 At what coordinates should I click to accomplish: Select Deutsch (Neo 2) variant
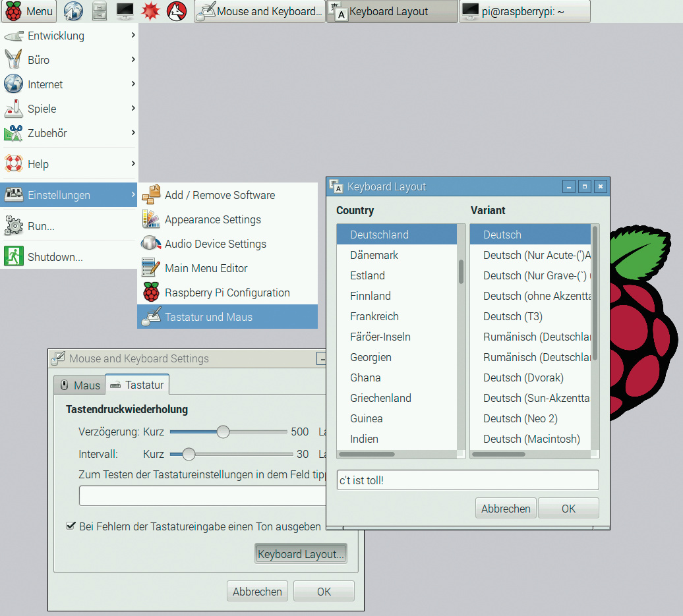(x=531, y=418)
